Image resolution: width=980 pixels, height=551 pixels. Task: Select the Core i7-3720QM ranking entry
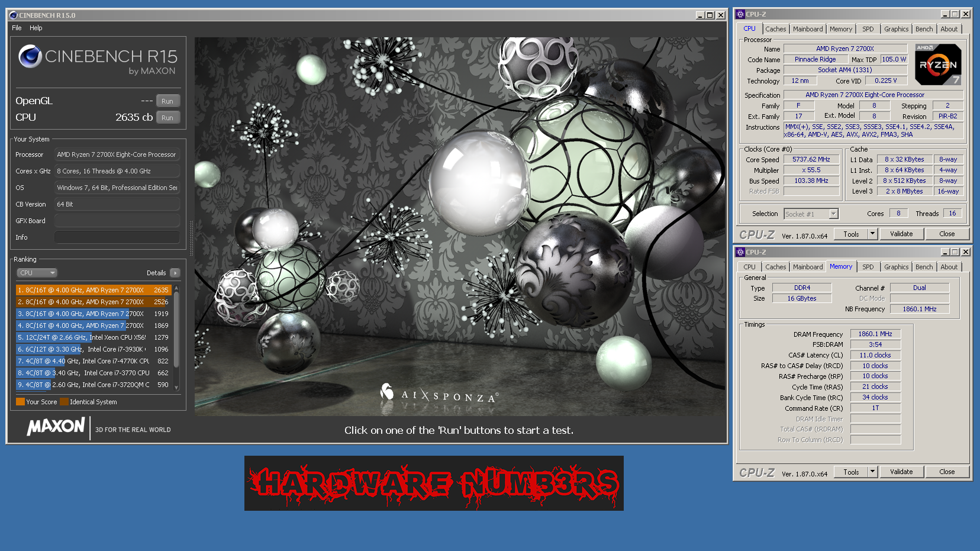[94, 385]
